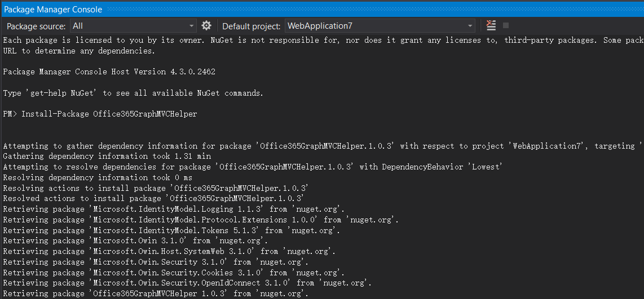This screenshot has width=644, height=299.
Task: Expand the Default project dropdown arrow
Action: (470, 26)
